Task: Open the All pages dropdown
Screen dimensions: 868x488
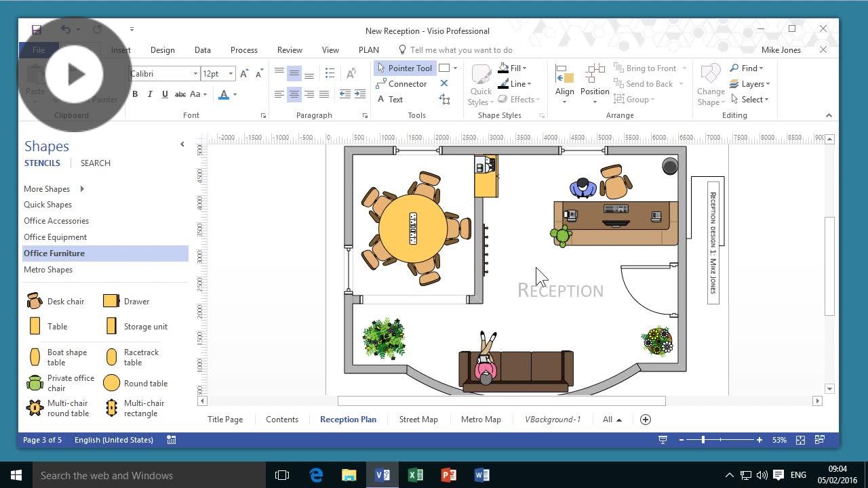Action: click(x=610, y=419)
